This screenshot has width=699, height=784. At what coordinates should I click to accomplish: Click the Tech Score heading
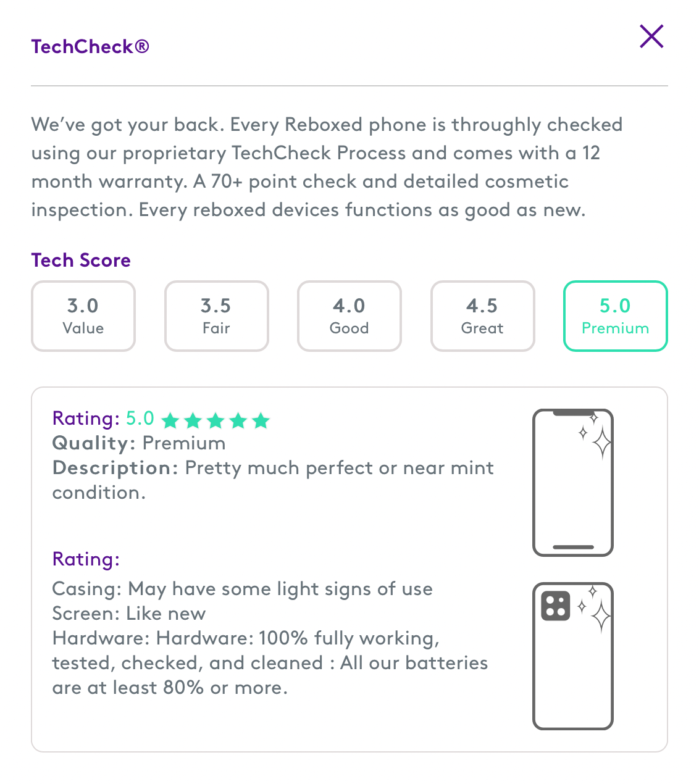(81, 261)
